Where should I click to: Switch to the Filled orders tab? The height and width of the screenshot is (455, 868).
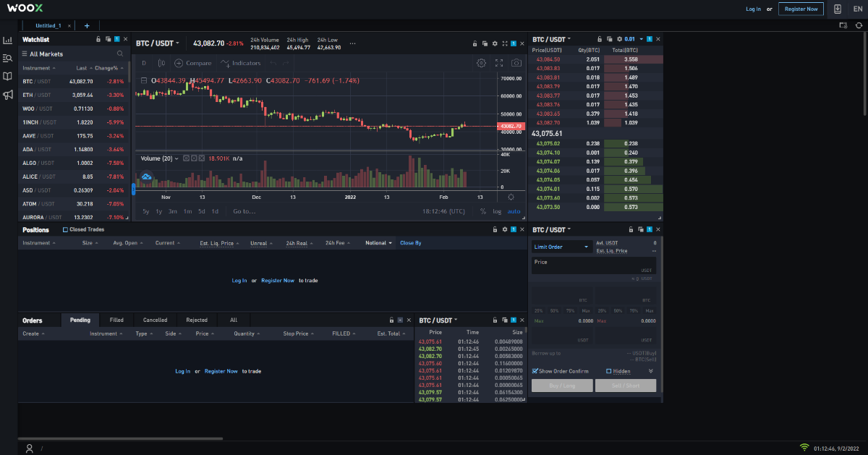coord(116,320)
